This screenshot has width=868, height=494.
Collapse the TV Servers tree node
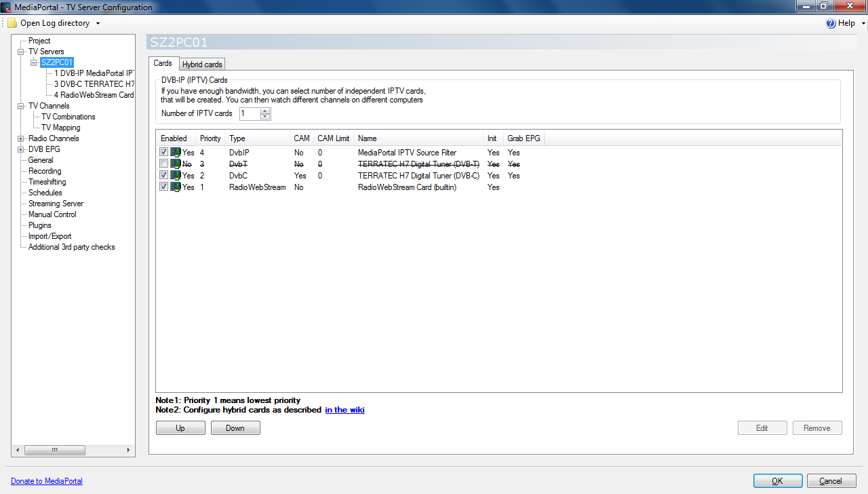tap(21, 52)
